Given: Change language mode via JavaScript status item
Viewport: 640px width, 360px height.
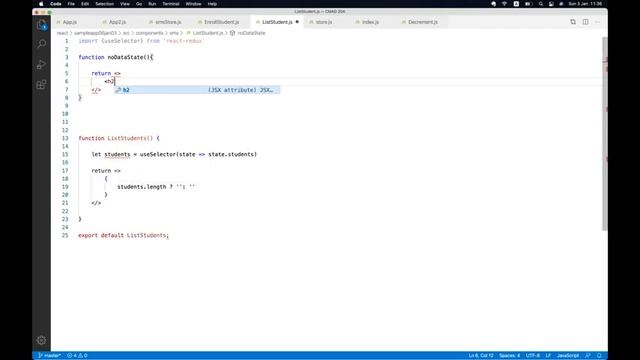Looking at the screenshot, I should (568, 356).
